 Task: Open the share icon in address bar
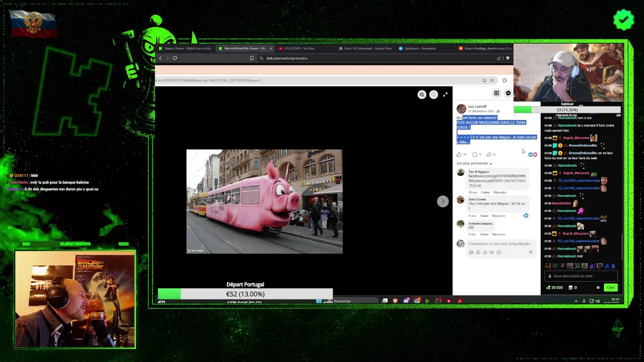(499, 58)
